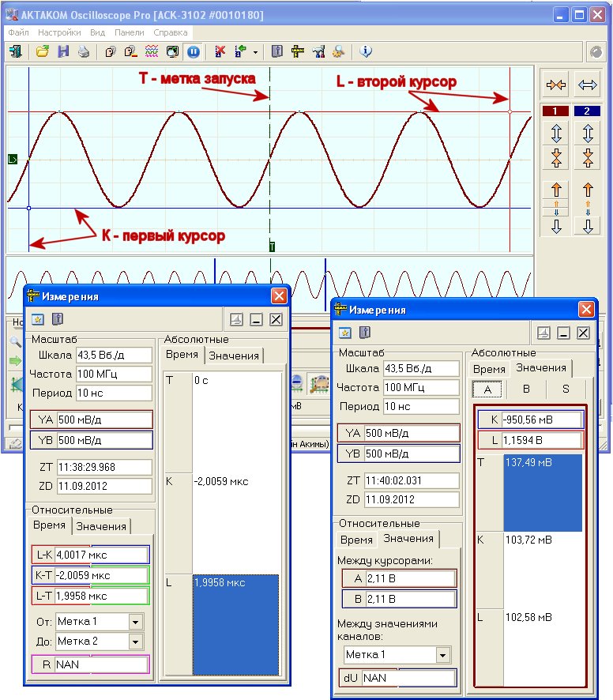Move channel 2 down with blue arrow
This screenshot has height=700, width=613.
[588, 226]
